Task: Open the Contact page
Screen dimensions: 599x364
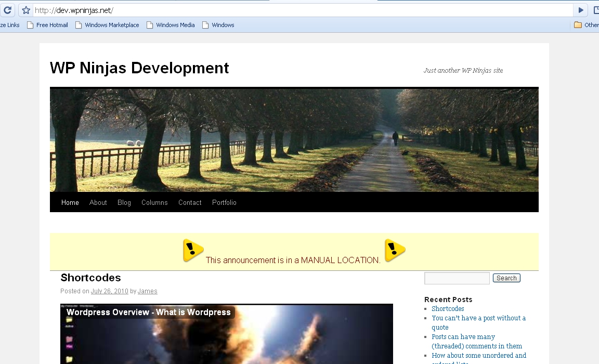Action: [190, 203]
